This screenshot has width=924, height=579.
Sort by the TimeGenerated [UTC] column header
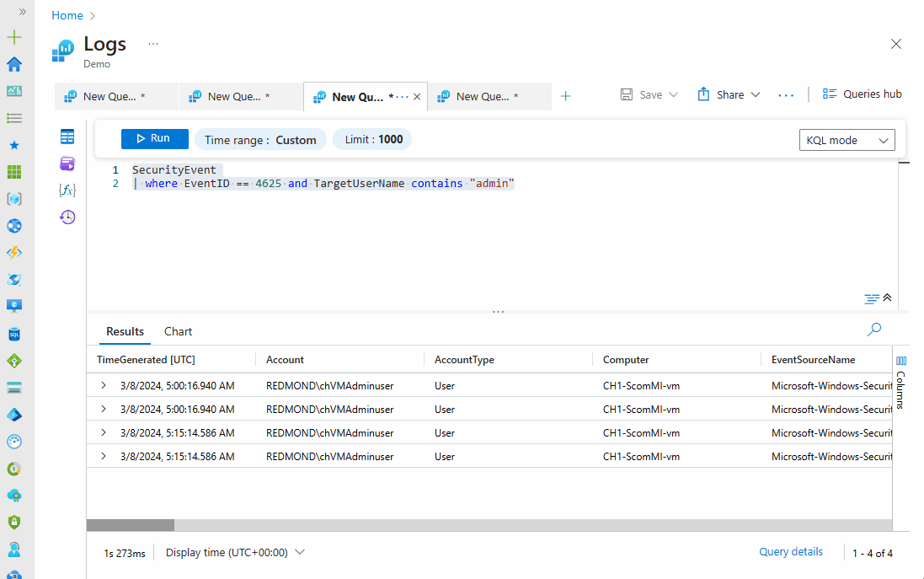tap(147, 360)
